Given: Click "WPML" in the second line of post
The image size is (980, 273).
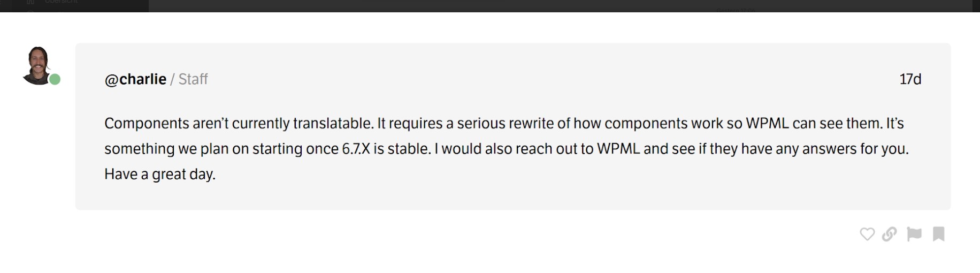Looking at the screenshot, I should pyautogui.click(x=618, y=149).
